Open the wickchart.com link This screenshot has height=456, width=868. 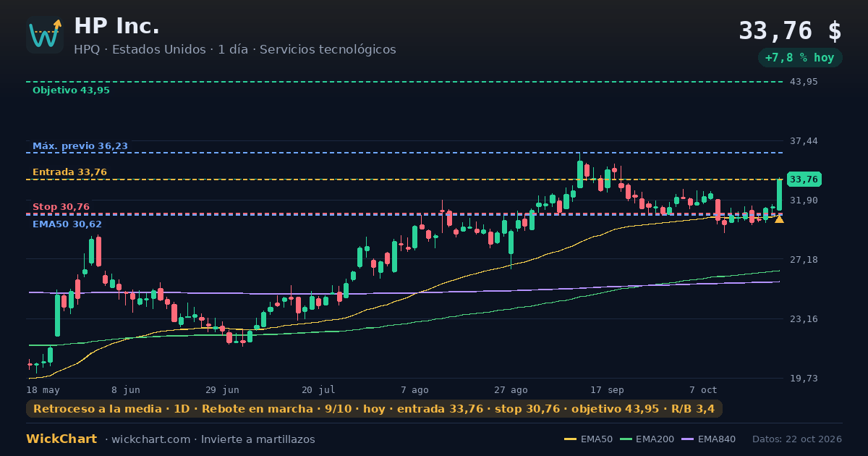pyautogui.click(x=153, y=439)
